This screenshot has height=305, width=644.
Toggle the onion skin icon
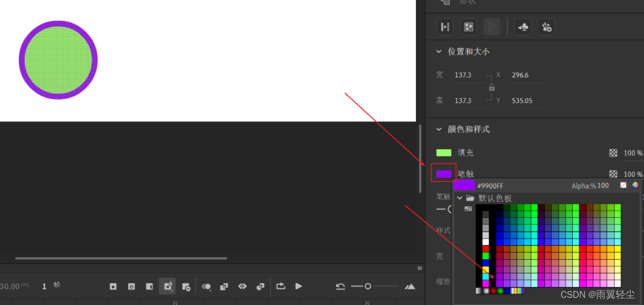click(206, 286)
